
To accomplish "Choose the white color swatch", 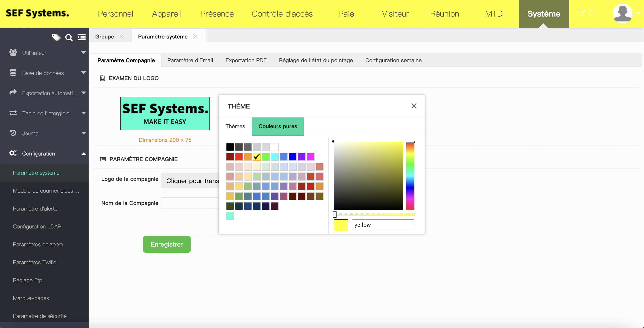I will (x=275, y=147).
